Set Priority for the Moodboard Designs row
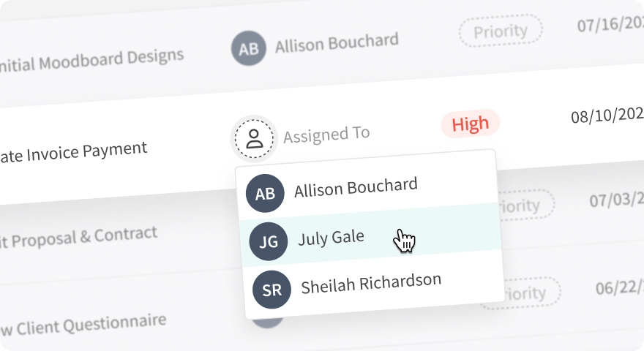 (x=501, y=31)
